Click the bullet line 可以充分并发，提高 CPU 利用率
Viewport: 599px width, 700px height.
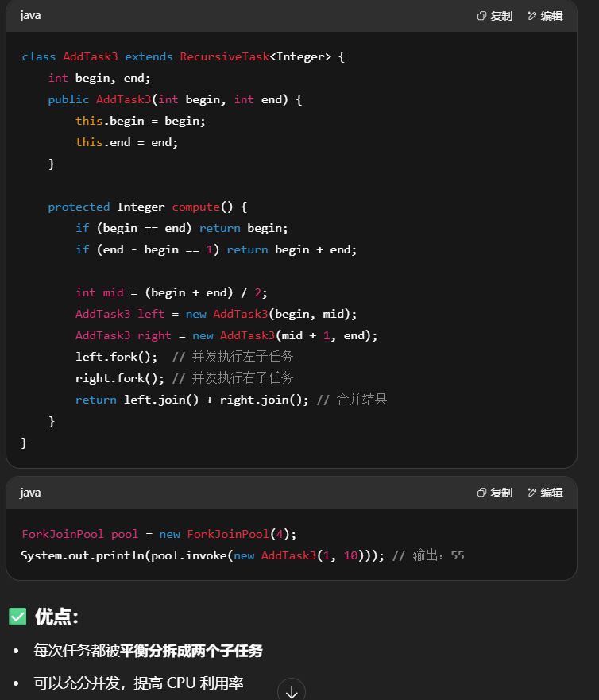coord(138,683)
